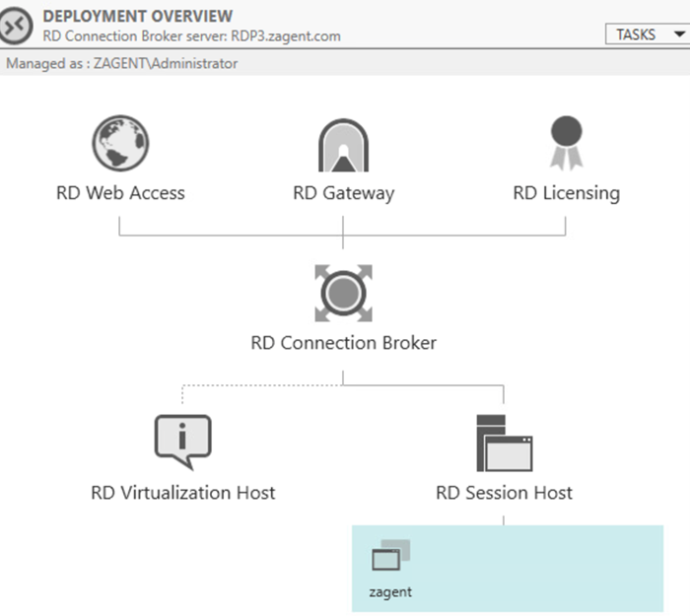Select the RD Virtualization Host info bubble icon

pos(182,442)
